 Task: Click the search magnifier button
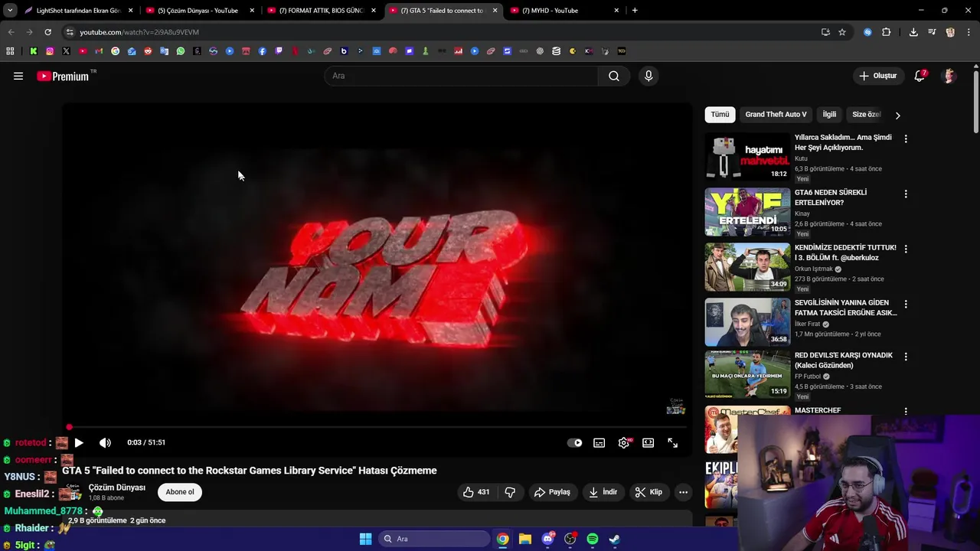[x=614, y=76]
